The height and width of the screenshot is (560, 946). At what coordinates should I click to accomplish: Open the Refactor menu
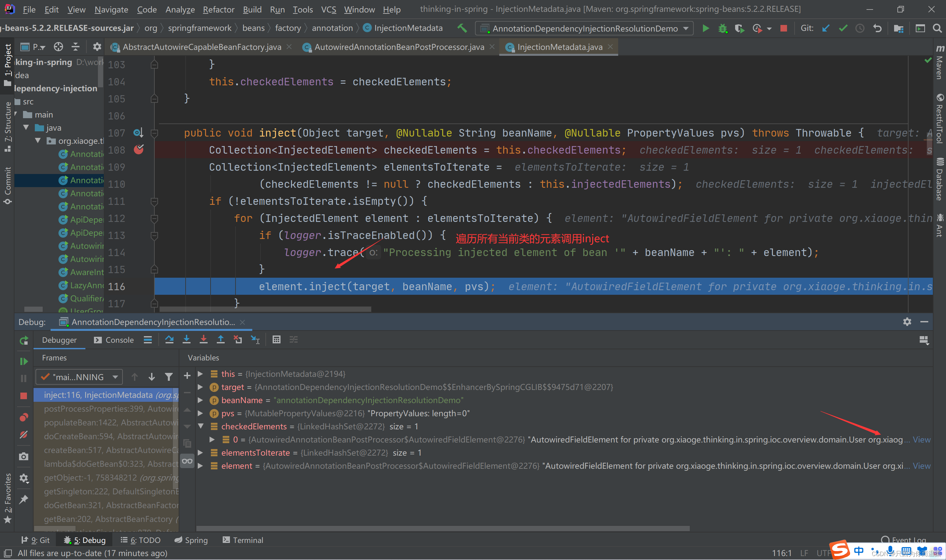pos(218,10)
